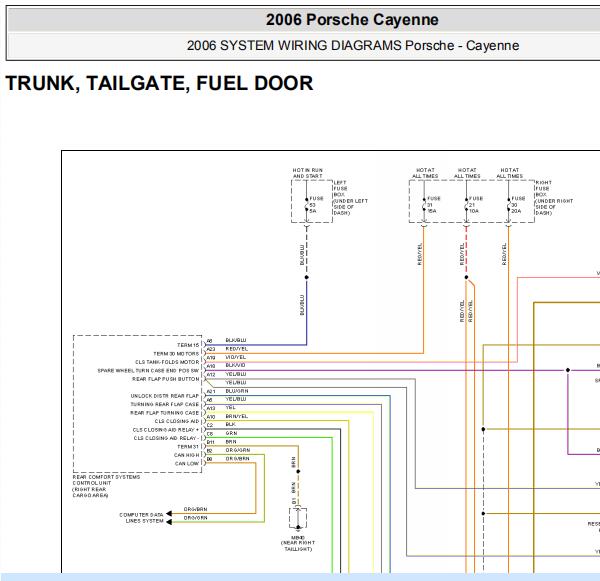Screen dimensions: 600x581
Task: Click the 'CLS CLOSING AID' terminal label
Action: click(177, 421)
